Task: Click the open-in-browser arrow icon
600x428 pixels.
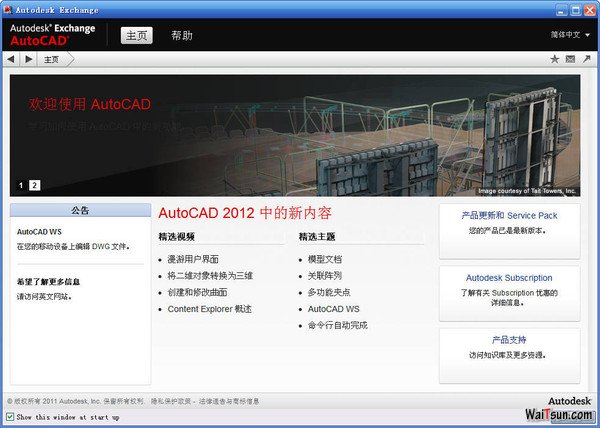Action: click(x=587, y=59)
